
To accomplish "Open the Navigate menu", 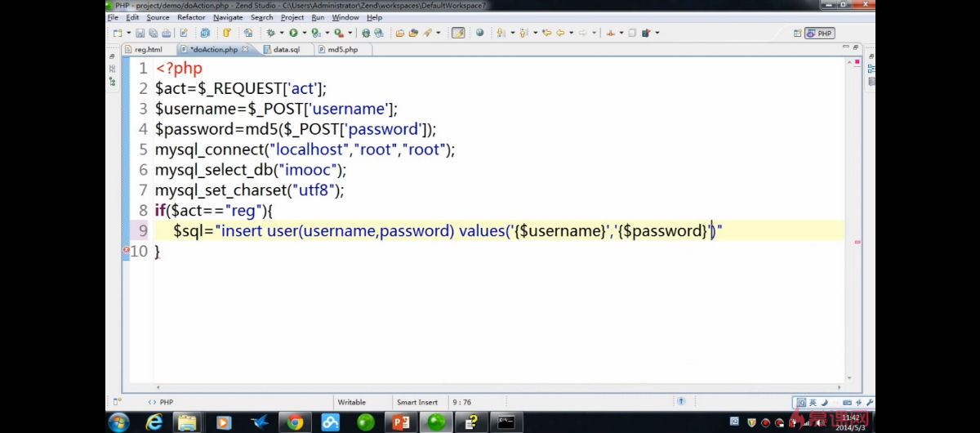I will tap(228, 17).
